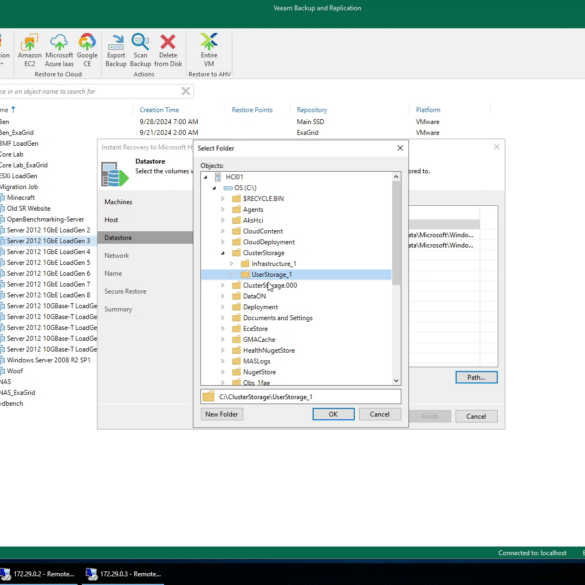
Task: Select Server 2012 1GbE LoadGen 3
Action: (x=48, y=241)
